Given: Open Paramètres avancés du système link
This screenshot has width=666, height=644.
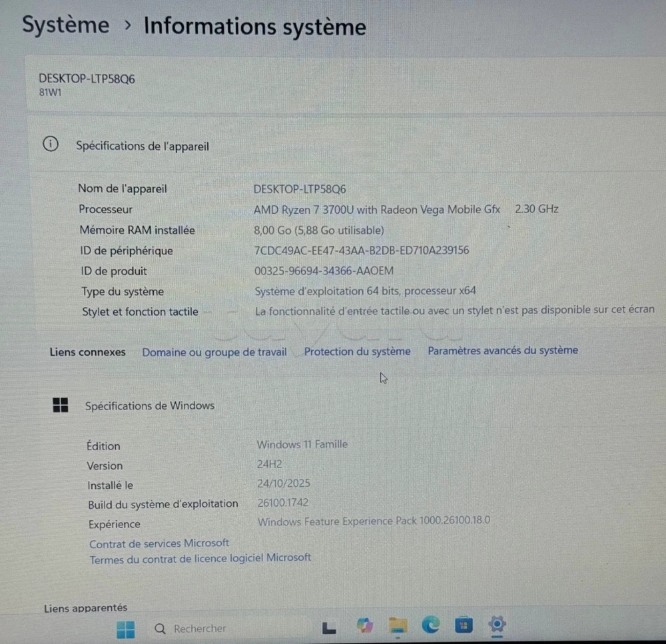Looking at the screenshot, I should (x=503, y=350).
